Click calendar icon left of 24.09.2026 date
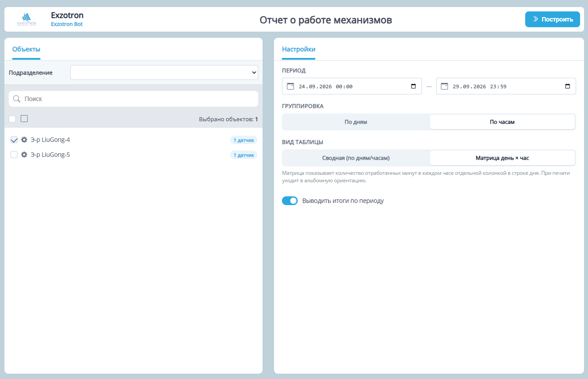 [290, 86]
